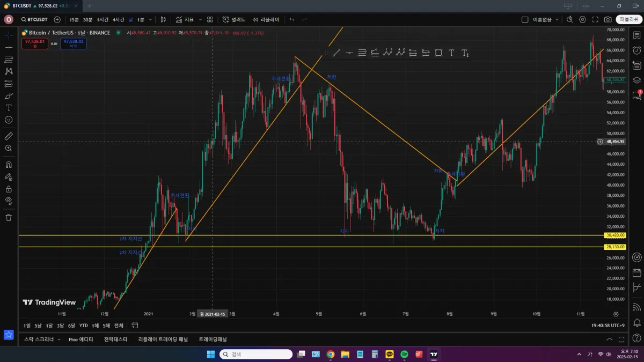Open indicator templates grid icon

point(210,19)
